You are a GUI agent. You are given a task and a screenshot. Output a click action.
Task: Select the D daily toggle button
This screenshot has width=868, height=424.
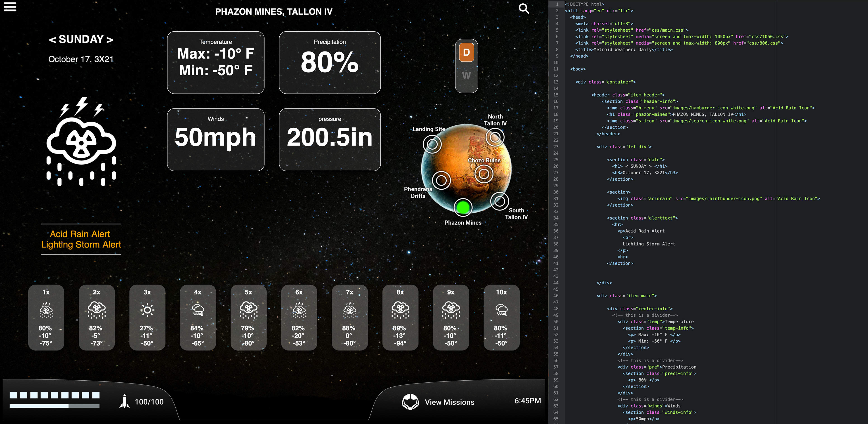coord(466,52)
